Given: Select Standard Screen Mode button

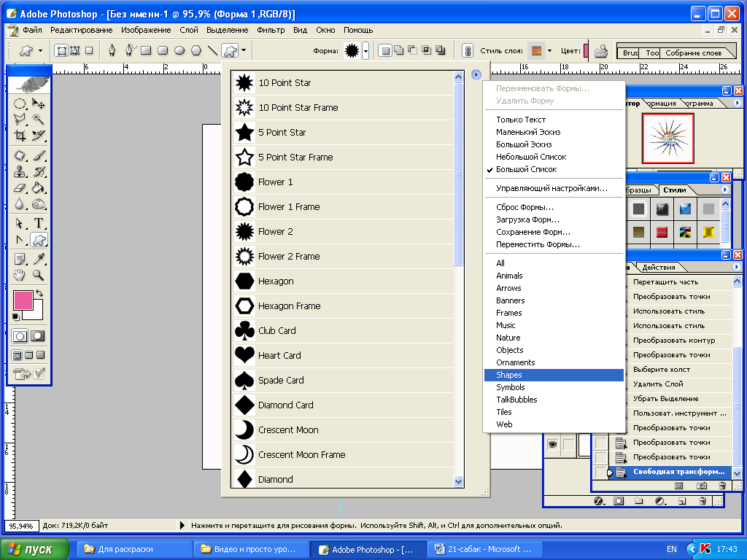Looking at the screenshot, I should [x=18, y=355].
